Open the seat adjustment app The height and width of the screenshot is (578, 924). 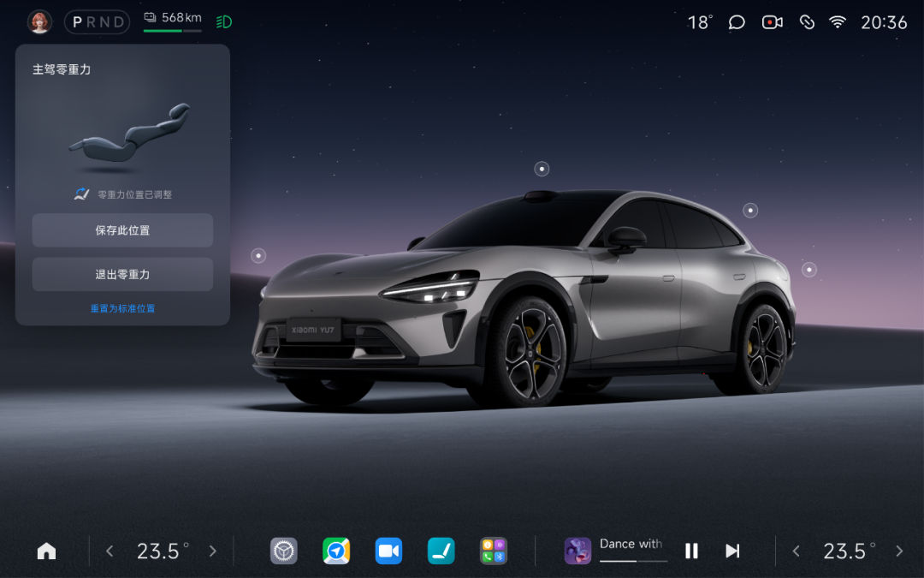click(441, 551)
